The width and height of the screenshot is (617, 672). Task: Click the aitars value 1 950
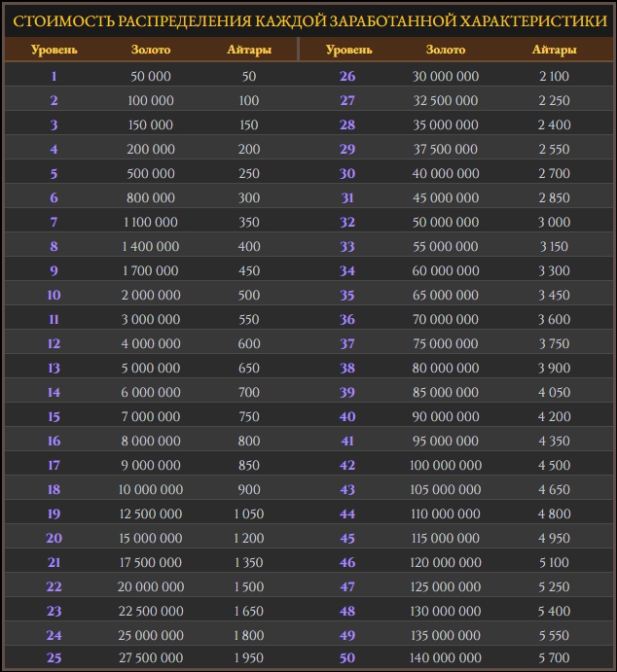[249, 659]
